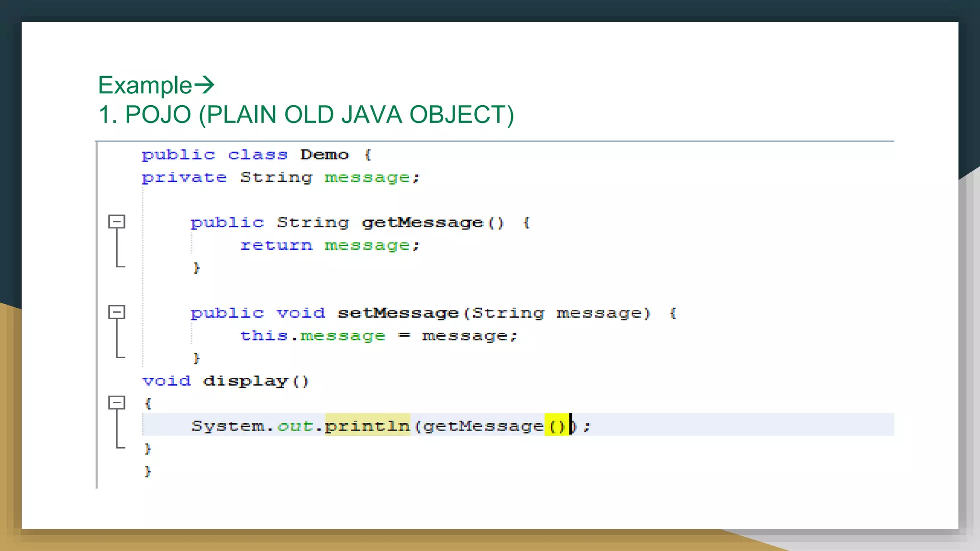Click the word 'System' in println line
Screen dimensions: 980x551
click(228, 426)
